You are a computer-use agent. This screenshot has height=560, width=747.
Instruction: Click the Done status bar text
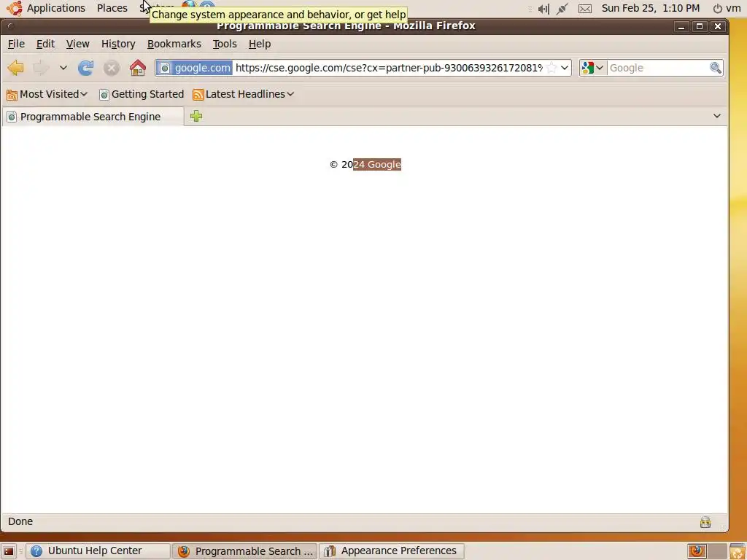point(20,522)
